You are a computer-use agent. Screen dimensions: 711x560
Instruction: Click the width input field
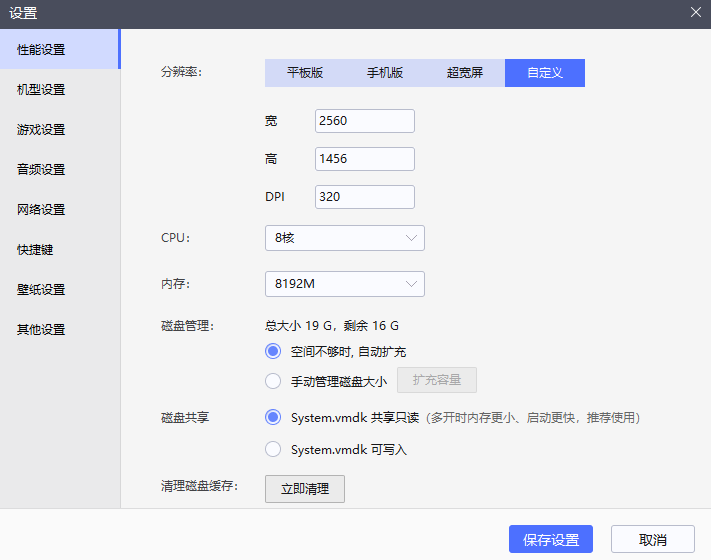364,121
